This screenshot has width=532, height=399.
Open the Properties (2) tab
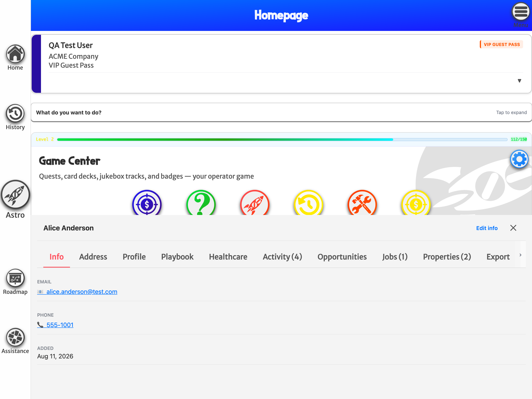[447, 257]
